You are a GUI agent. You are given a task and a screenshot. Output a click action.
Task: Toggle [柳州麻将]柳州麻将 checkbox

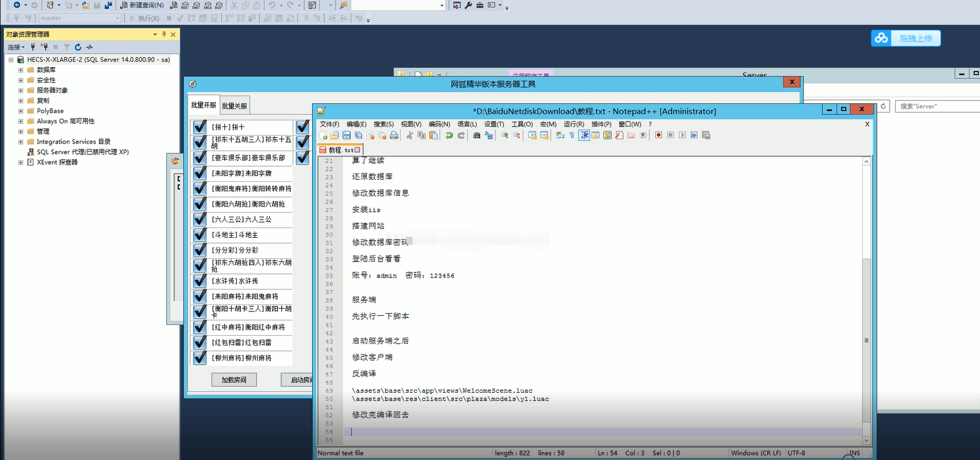click(x=200, y=357)
